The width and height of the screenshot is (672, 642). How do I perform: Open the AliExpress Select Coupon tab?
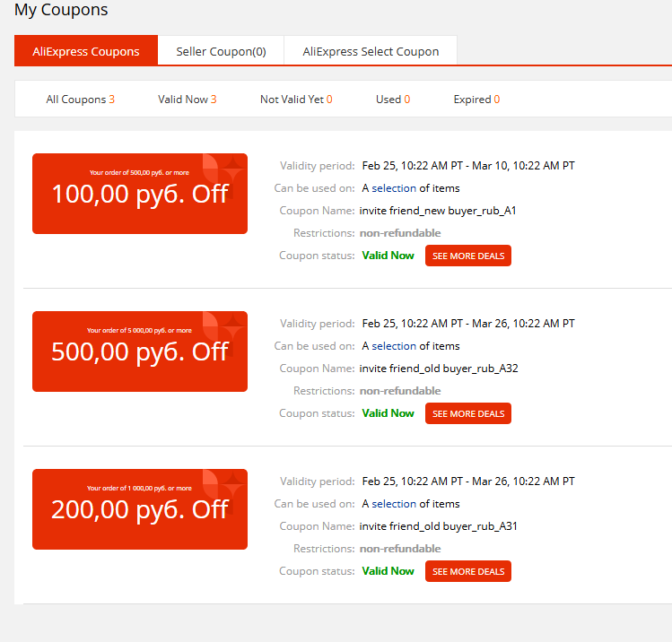click(371, 50)
